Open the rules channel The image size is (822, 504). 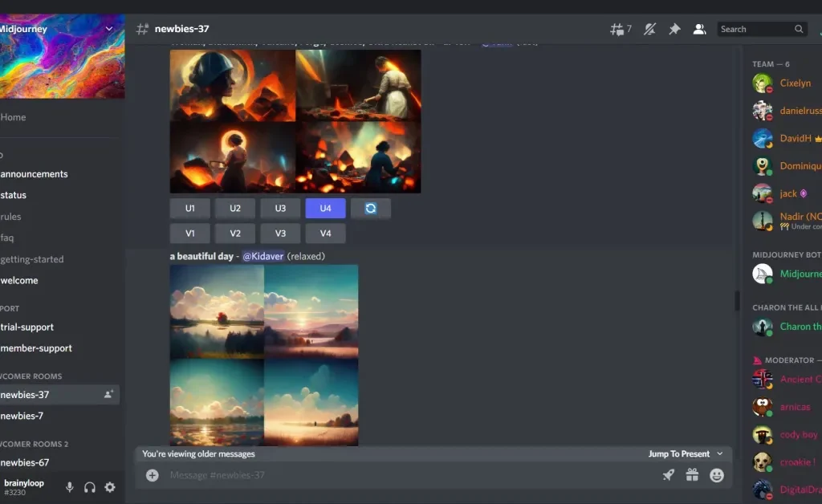pyautogui.click(x=10, y=217)
